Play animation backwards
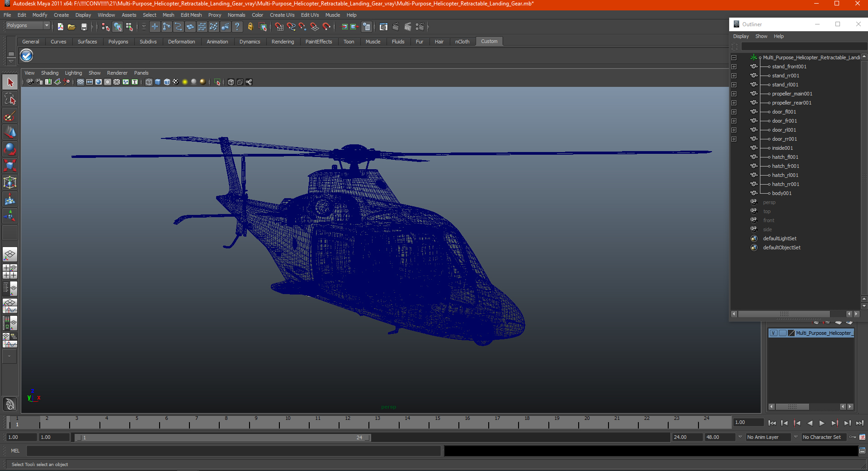Screen dimensions: 868x471 pyautogui.click(x=810, y=423)
